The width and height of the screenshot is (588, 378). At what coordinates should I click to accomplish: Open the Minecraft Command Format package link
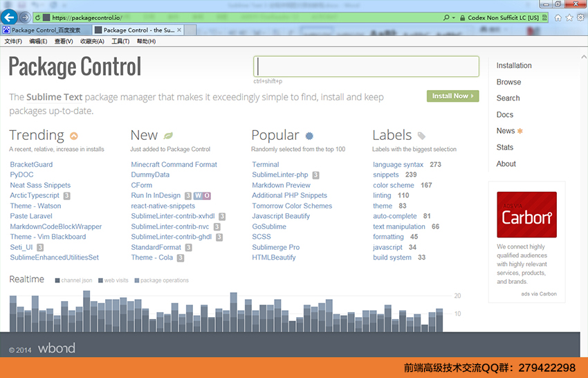[174, 165]
